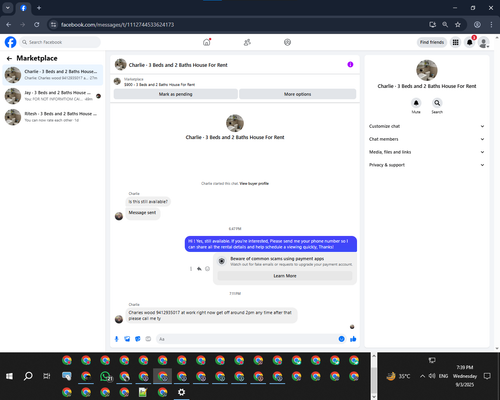The height and width of the screenshot is (400, 500).
Task: Send a thumbs-up like
Action: 353,339
